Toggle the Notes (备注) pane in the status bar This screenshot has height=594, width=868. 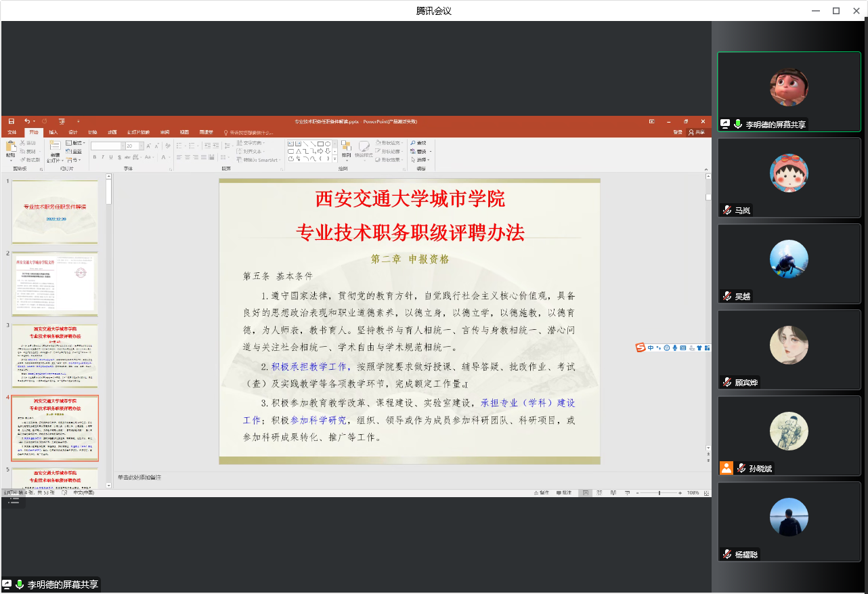coord(542,493)
